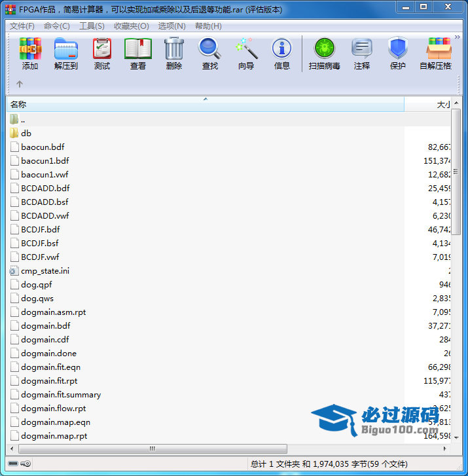
Task: Go up one level with arrow icon
Action: [x=20, y=84]
